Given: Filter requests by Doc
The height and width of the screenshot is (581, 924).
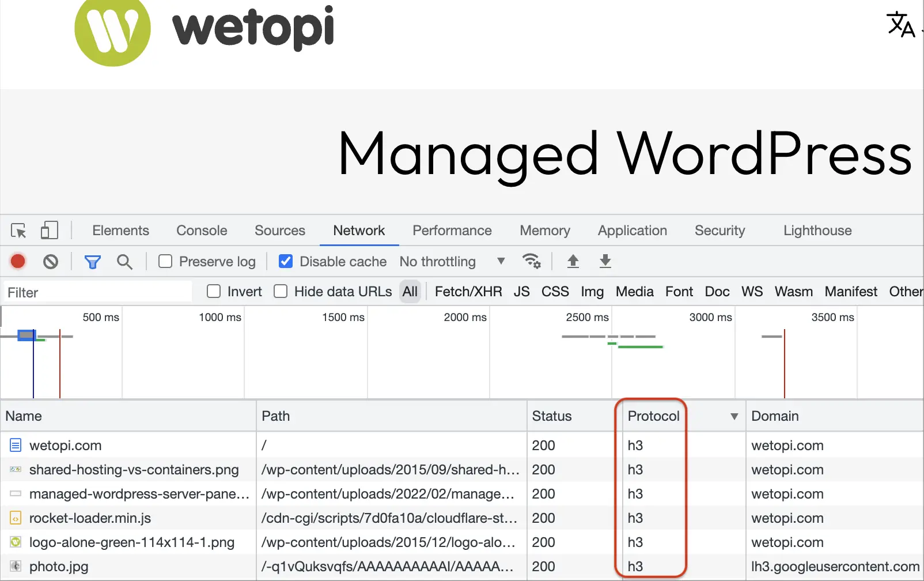Looking at the screenshot, I should [717, 292].
